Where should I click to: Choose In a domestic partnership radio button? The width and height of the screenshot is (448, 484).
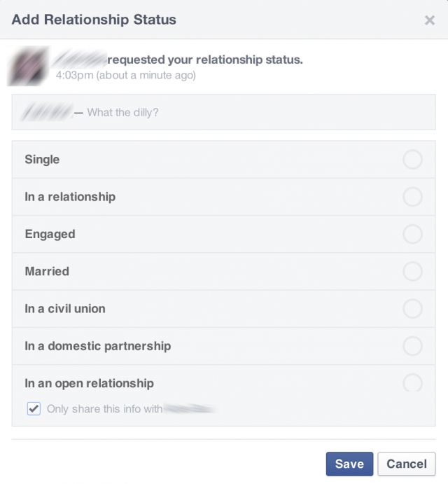pyautogui.click(x=412, y=346)
